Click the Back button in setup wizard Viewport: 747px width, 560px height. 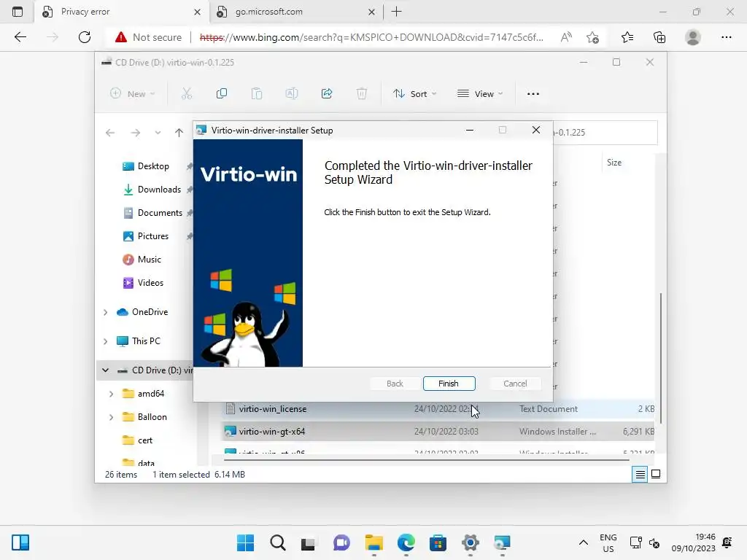[x=395, y=384]
